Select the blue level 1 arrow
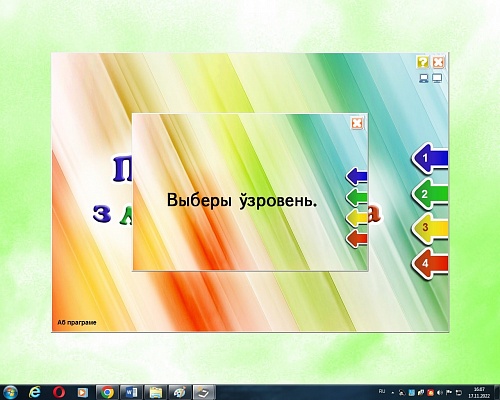Image resolution: width=500 pixels, height=400 pixels. click(x=430, y=158)
